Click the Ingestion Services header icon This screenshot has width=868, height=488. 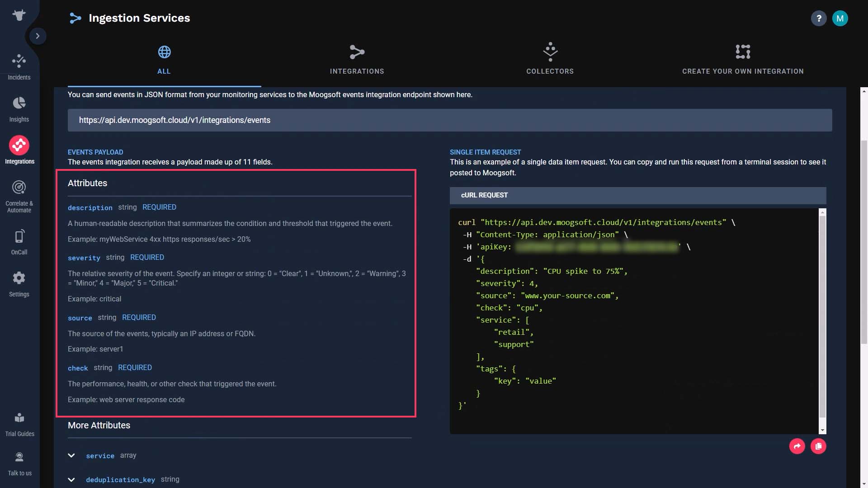(75, 18)
